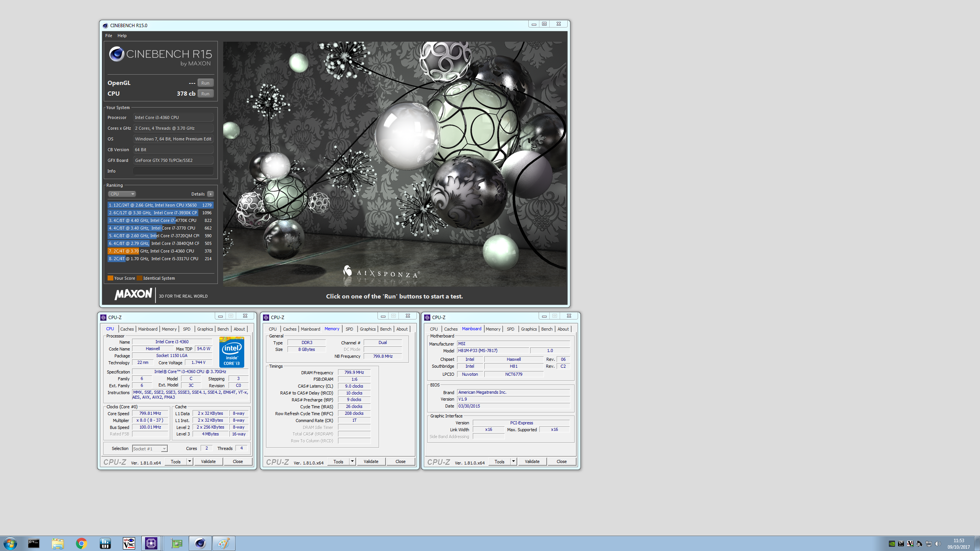Open the volume control tray icon
Viewport: 980px width, 551px height.
pos(938,544)
